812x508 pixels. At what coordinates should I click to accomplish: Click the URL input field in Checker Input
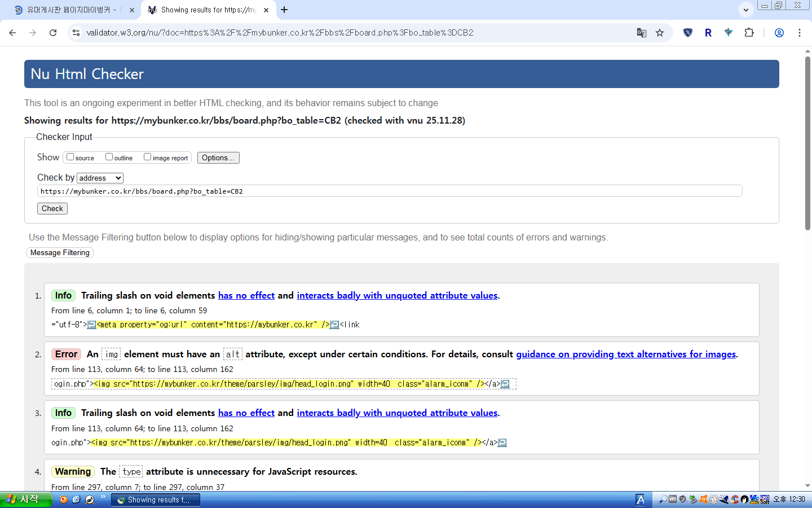click(389, 191)
